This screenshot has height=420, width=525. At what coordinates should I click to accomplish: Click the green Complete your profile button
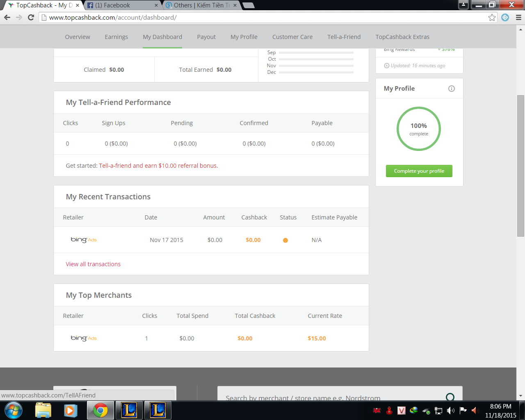click(419, 171)
